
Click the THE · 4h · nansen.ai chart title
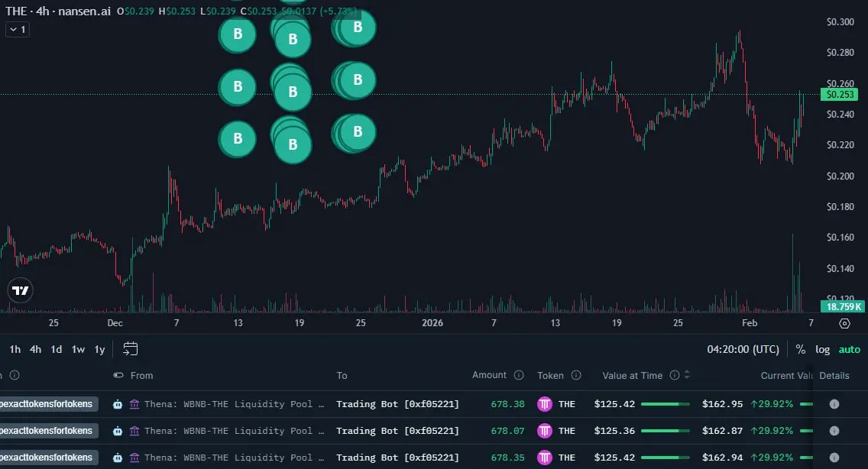[x=57, y=11]
